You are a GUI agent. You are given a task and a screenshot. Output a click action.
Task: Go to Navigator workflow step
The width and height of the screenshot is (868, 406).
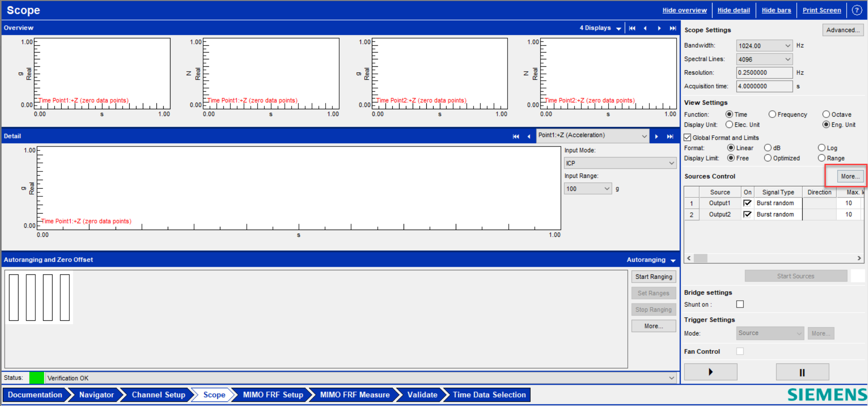97,395
